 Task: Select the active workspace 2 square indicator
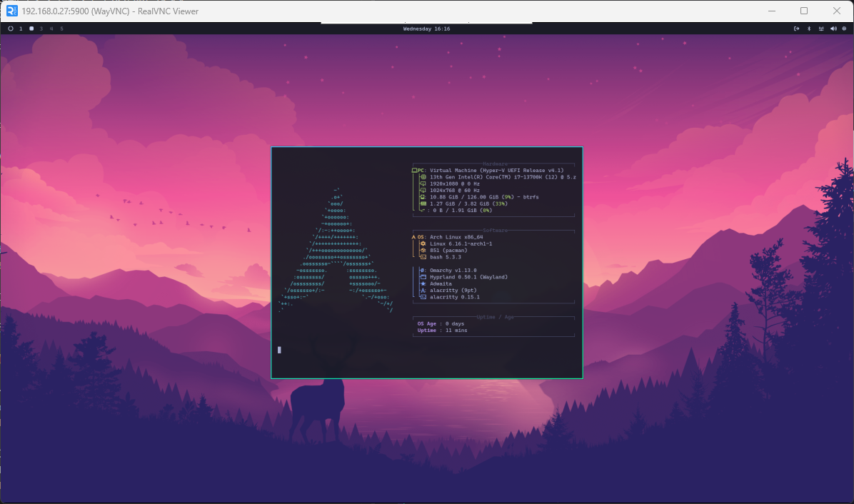[31, 29]
